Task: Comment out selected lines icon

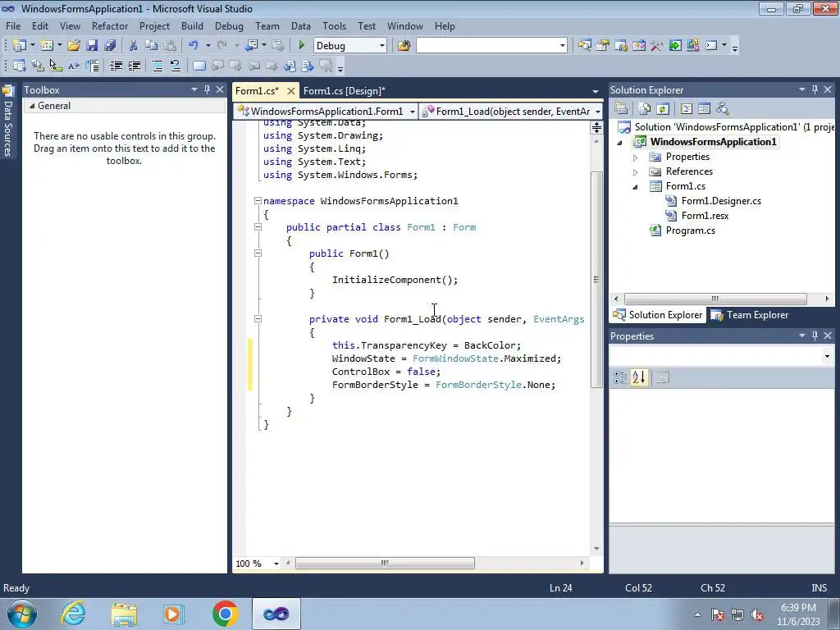Action: 157,66
